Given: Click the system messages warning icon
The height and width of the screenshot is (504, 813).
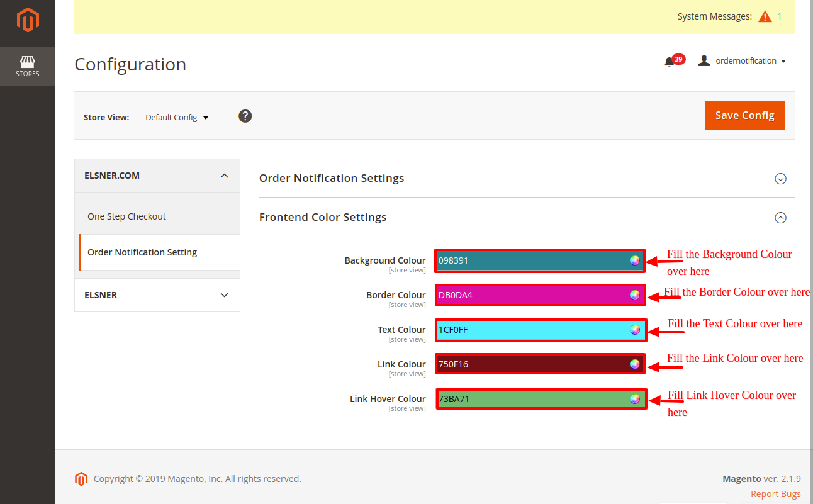Looking at the screenshot, I should (765, 17).
